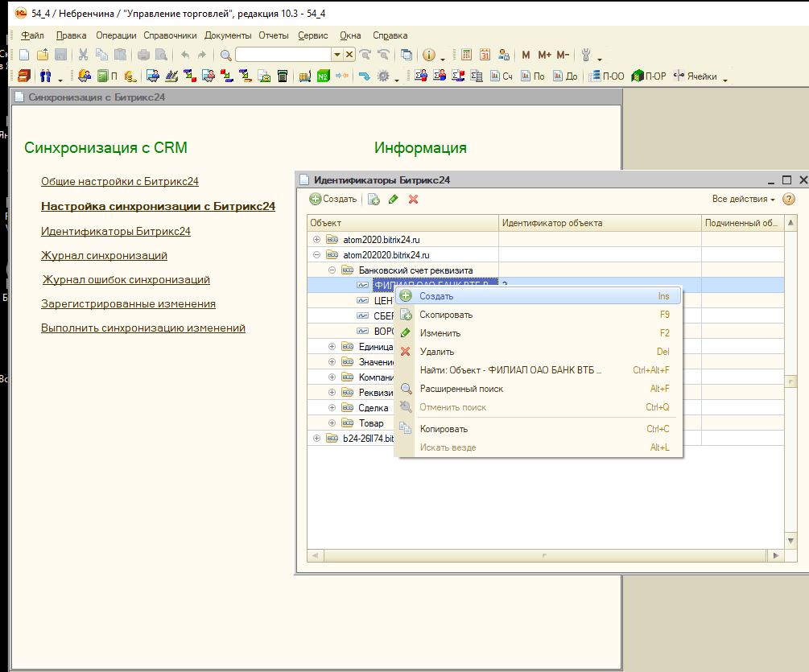Select Расширенный поиск in context menu

tap(461, 389)
